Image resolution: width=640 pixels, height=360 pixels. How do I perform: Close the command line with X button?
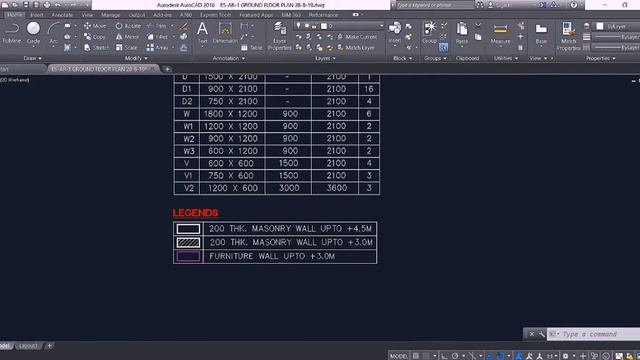[x=531, y=334]
